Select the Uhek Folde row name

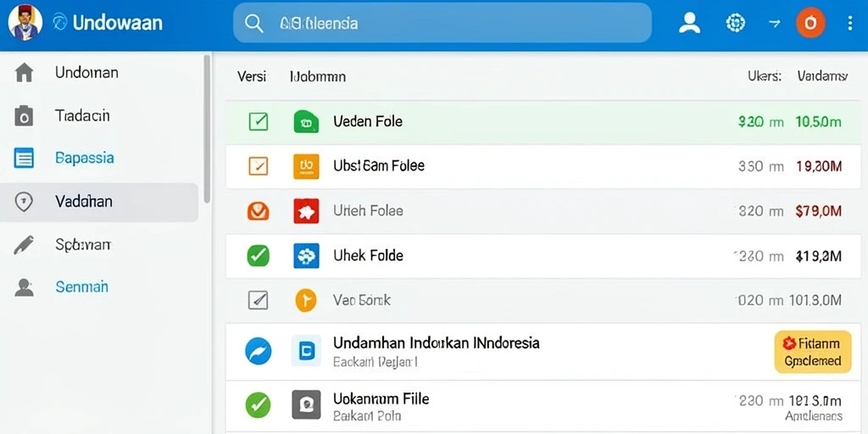click(x=368, y=256)
